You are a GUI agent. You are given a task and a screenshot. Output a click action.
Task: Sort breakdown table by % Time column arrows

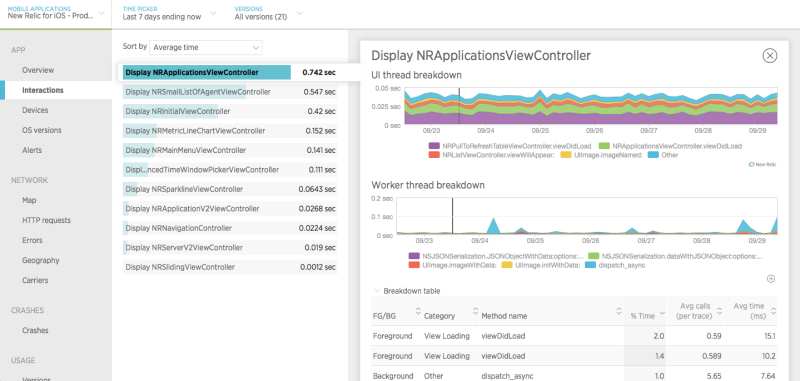tap(662, 313)
